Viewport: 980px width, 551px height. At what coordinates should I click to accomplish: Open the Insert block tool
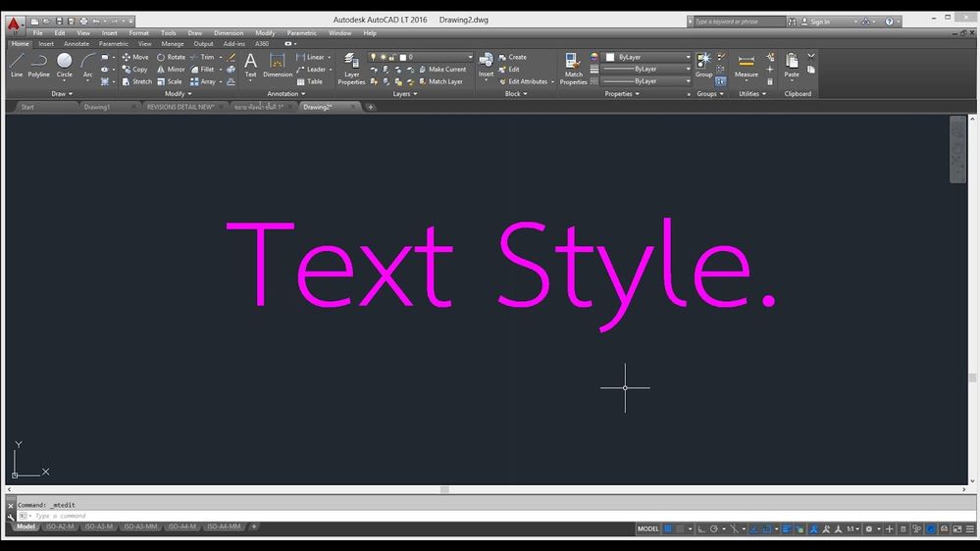[x=486, y=65]
